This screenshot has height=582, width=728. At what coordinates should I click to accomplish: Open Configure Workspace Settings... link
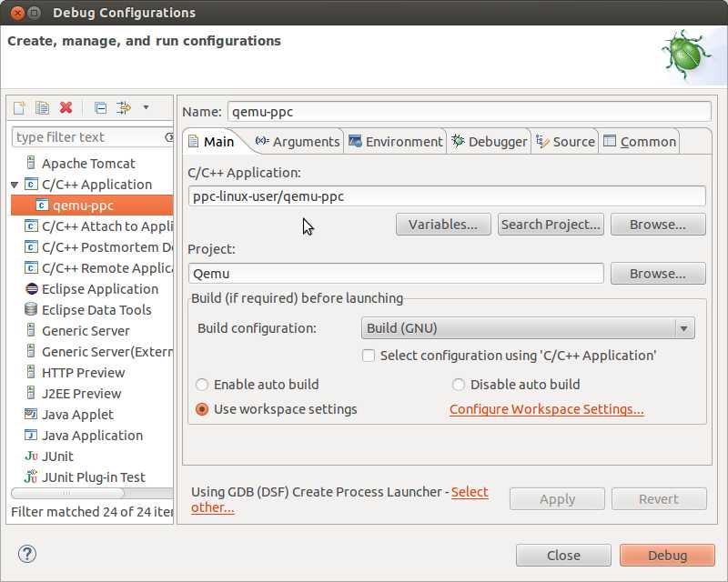coord(547,409)
